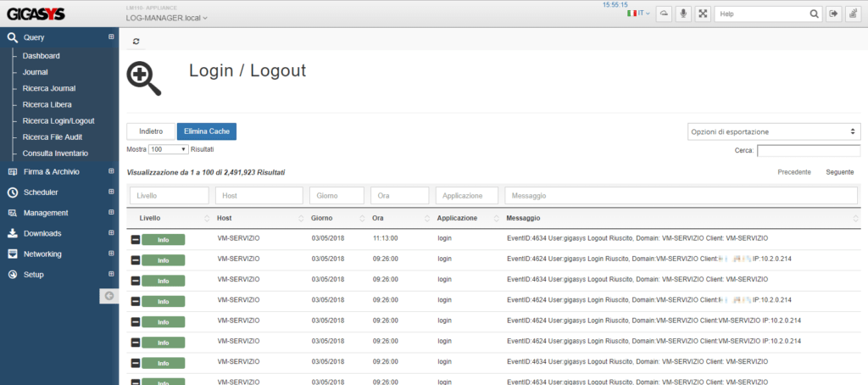Click the Elimina Cache button

click(206, 131)
